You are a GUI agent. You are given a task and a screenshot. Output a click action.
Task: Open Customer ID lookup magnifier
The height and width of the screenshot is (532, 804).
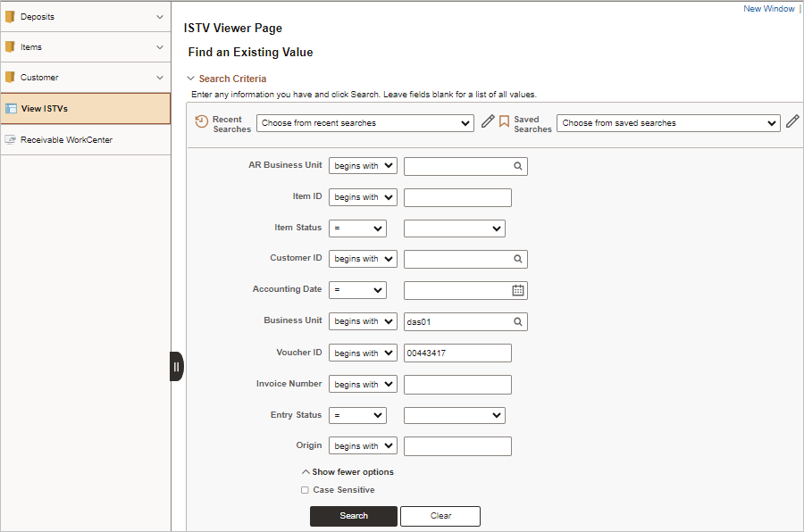[x=518, y=259]
